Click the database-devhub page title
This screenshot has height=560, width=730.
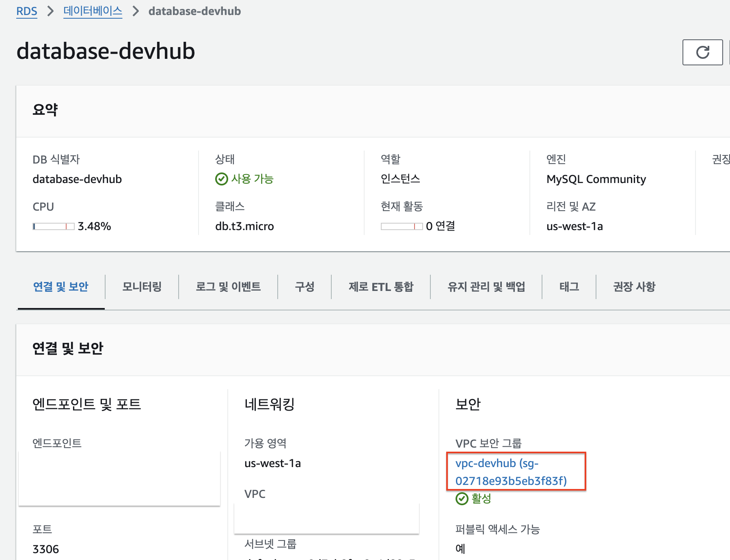point(106,51)
